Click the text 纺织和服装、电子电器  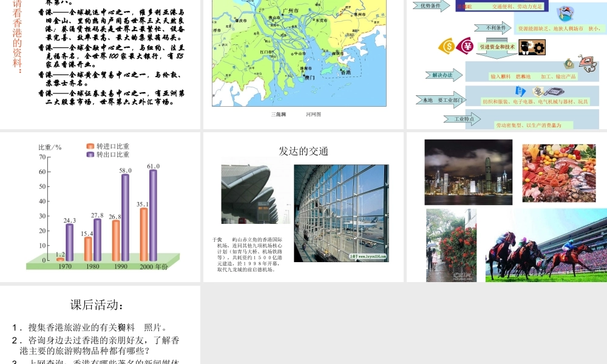pos(509,102)
